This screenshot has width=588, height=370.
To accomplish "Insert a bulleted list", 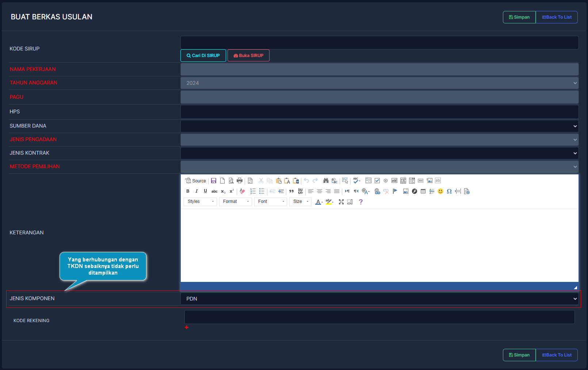I will [x=261, y=191].
